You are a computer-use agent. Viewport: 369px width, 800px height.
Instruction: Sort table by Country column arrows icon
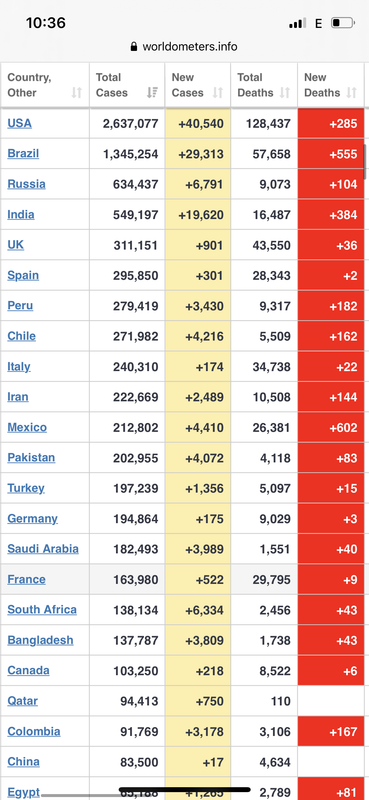pos(77,92)
